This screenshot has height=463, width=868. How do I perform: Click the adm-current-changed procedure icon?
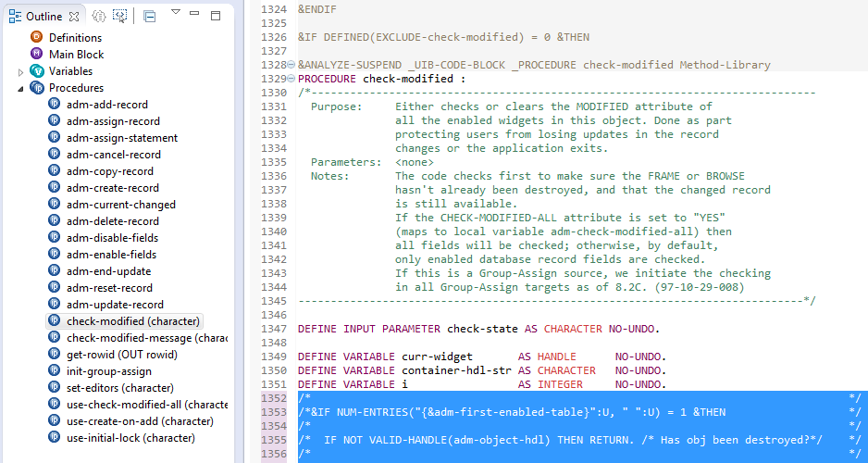[x=55, y=203]
